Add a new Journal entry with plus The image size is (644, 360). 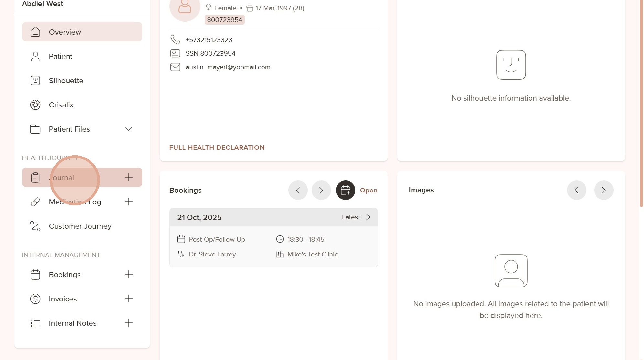129,177
